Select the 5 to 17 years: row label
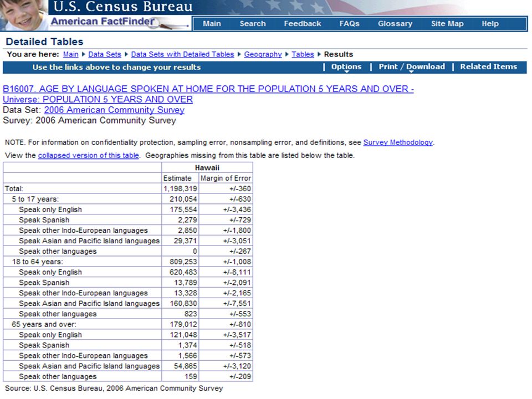Screen dimensions: 532x399 point(35,199)
